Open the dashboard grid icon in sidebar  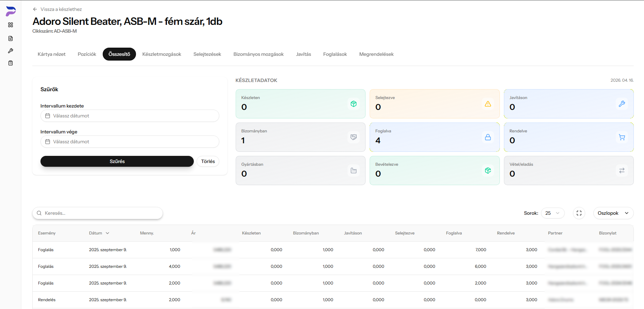(x=11, y=25)
